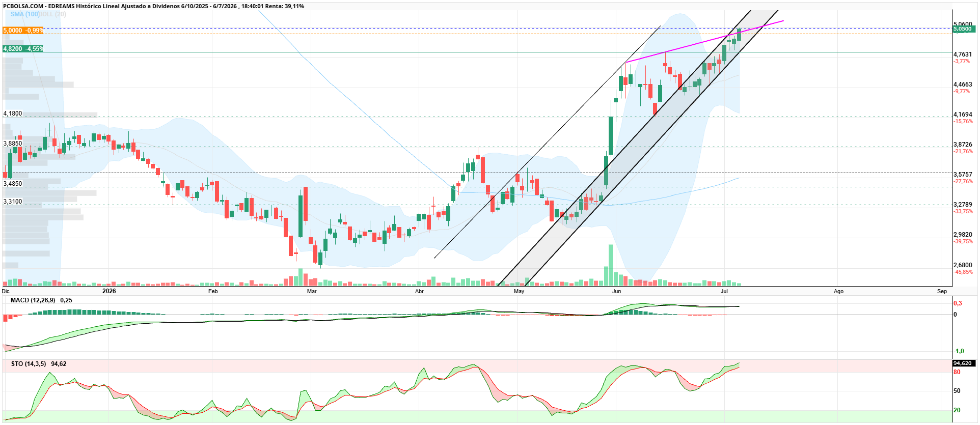Click the 3,3100 dashed level label
The width and height of the screenshot is (980, 425).
pyautogui.click(x=13, y=202)
